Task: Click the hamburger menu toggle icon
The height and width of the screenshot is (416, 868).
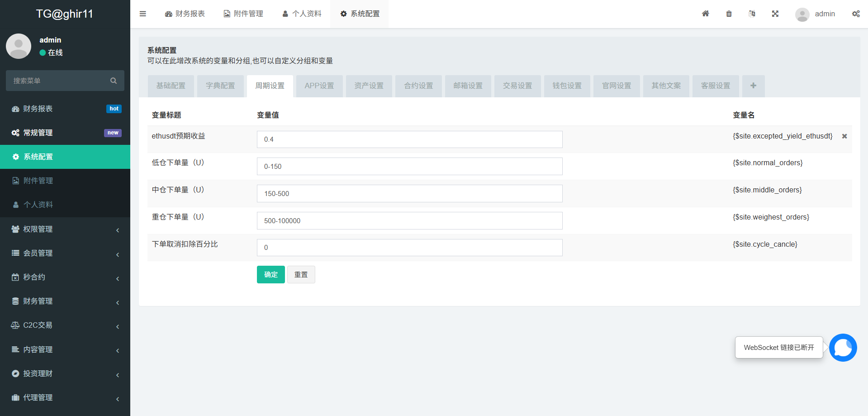Action: tap(143, 14)
